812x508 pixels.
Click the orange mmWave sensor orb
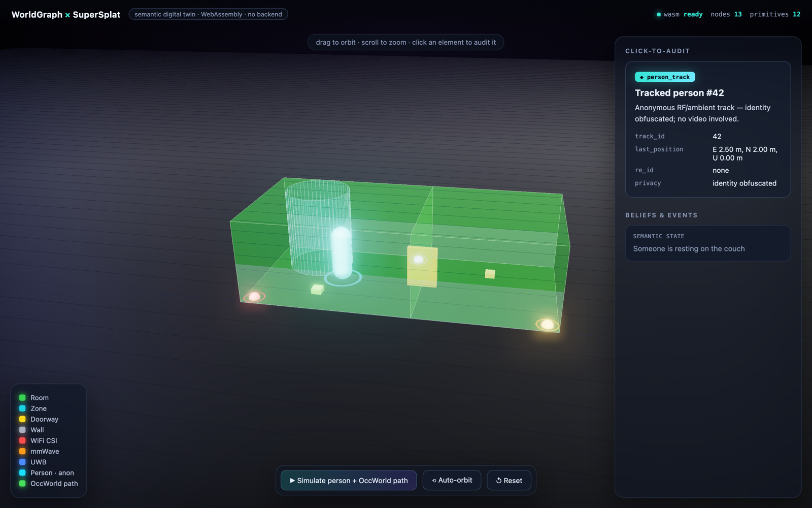point(547,324)
